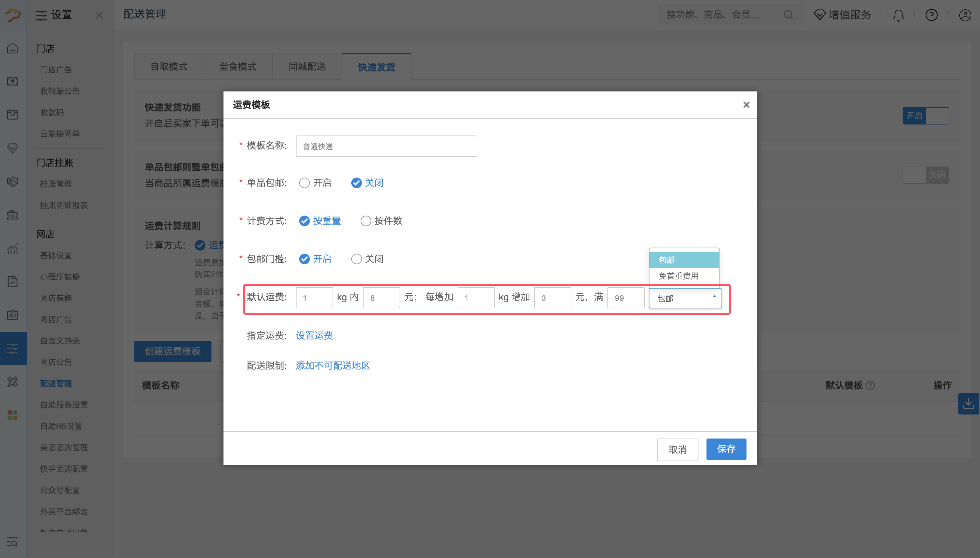Click the colorful apps grid sidebar icon
Image resolution: width=980 pixels, height=558 pixels.
(x=13, y=415)
